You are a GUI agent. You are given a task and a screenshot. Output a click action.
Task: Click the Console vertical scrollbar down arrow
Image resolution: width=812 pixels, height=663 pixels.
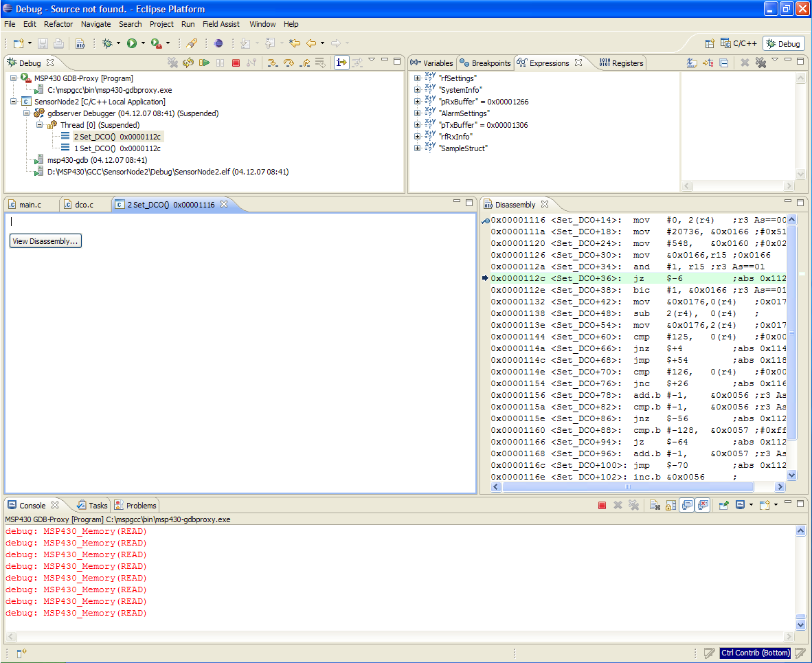800,625
